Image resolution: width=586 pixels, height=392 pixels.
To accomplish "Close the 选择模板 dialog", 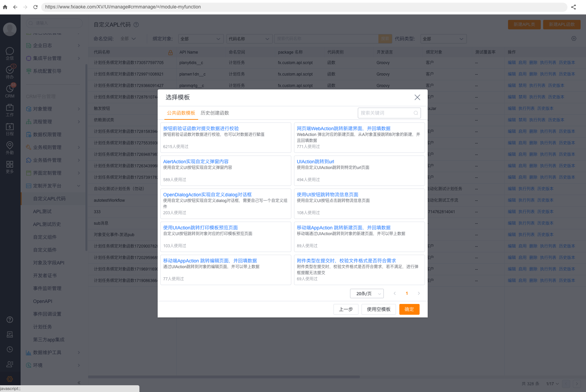I will (x=417, y=97).
